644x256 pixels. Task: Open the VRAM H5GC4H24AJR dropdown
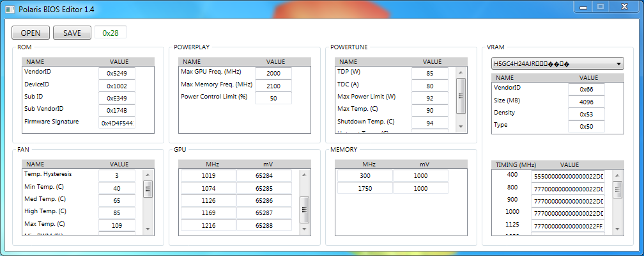click(x=557, y=64)
